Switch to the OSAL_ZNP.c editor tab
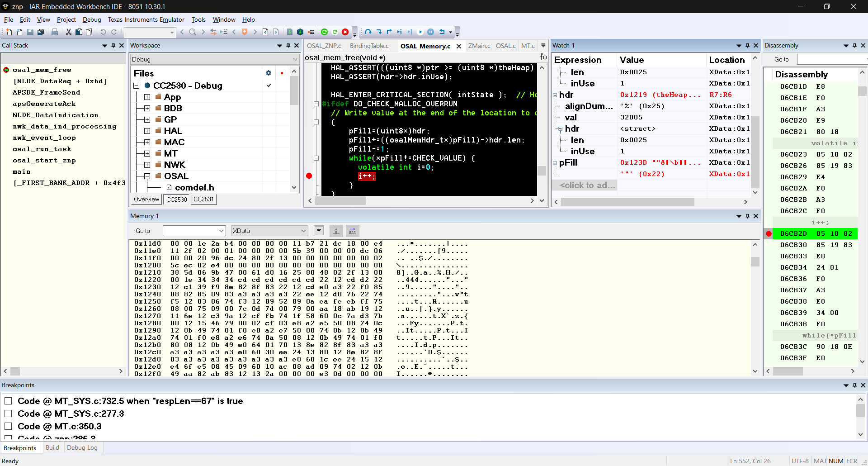868x466 pixels. click(324, 46)
